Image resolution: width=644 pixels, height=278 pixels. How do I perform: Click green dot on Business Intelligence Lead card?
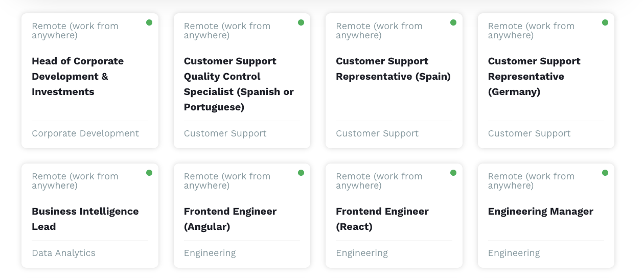(x=149, y=173)
